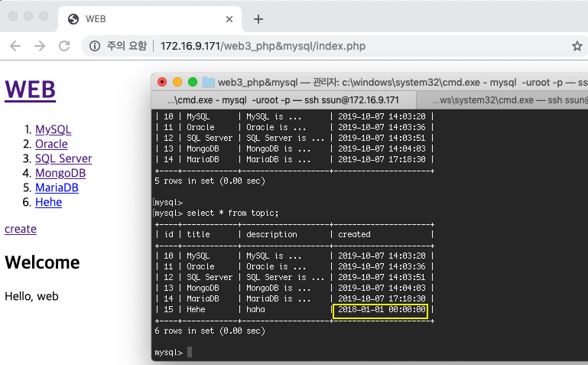Click the folder icon in terminal title bar
588x365 pixels.
pos(209,82)
